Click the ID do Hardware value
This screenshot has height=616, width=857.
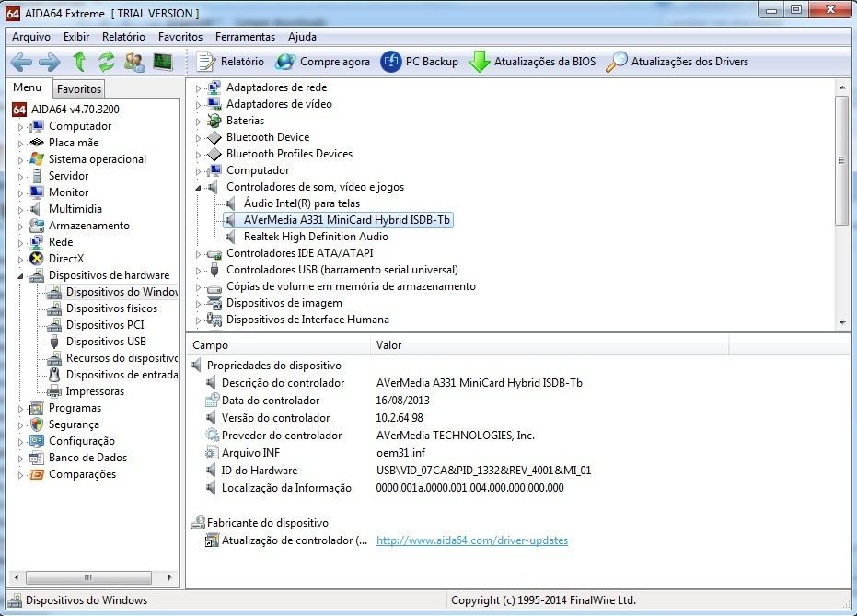[483, 471]
